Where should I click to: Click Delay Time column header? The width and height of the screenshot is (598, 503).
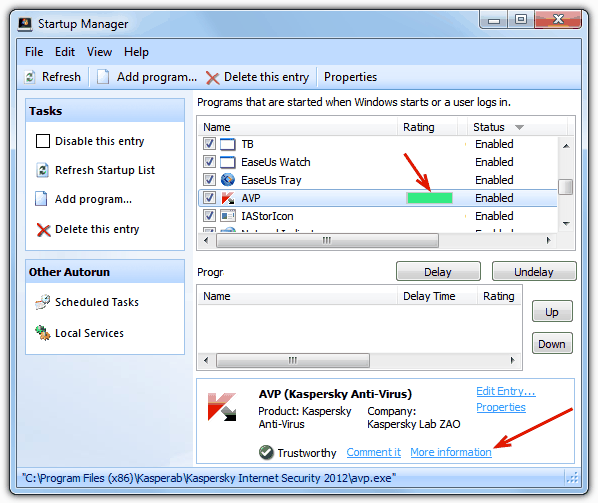[x=437, y=296]
